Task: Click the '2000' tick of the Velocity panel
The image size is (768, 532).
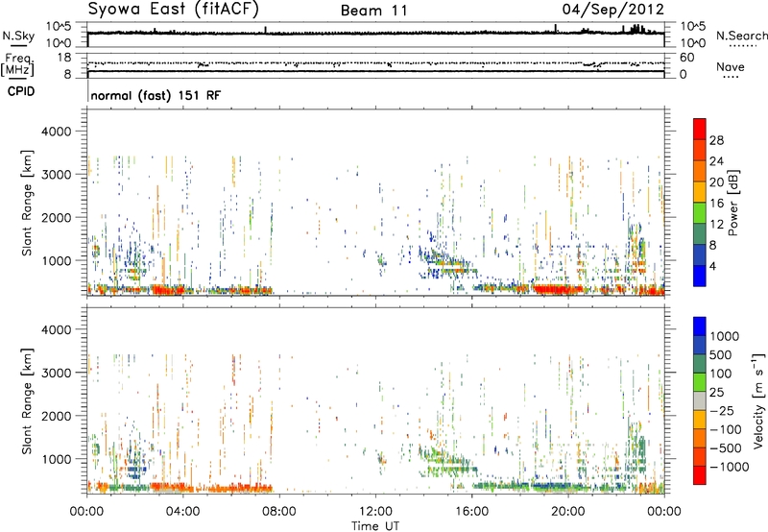Action: pos(56,416)
